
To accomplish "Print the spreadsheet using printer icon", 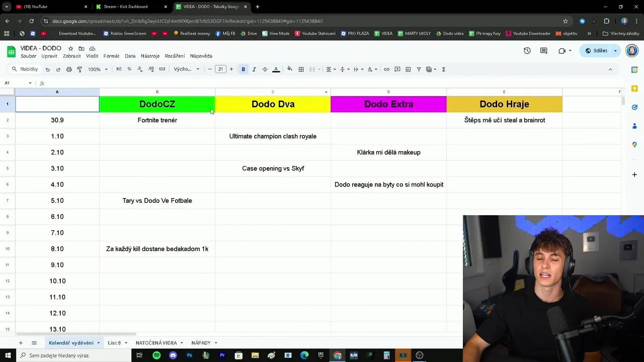I will (x=69, y=69).
